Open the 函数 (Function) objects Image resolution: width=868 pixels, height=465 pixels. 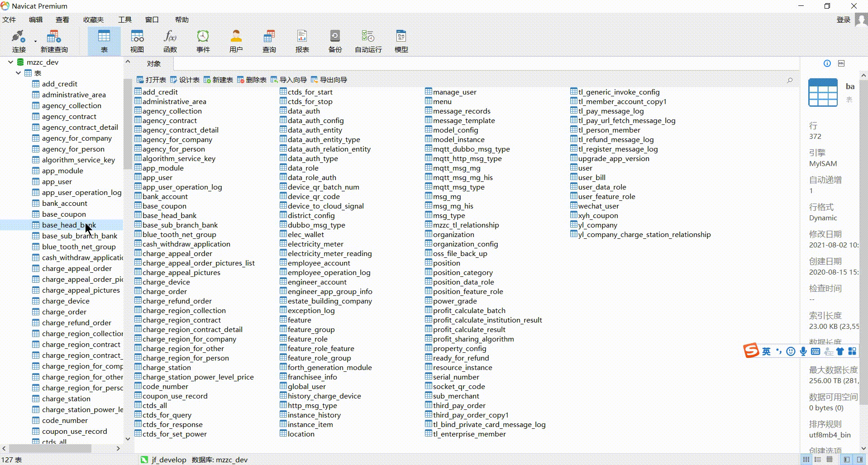(170, 41)
